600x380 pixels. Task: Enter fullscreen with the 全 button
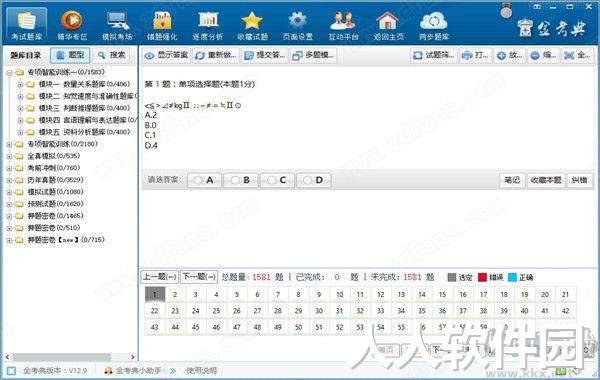tap(577, 55)
